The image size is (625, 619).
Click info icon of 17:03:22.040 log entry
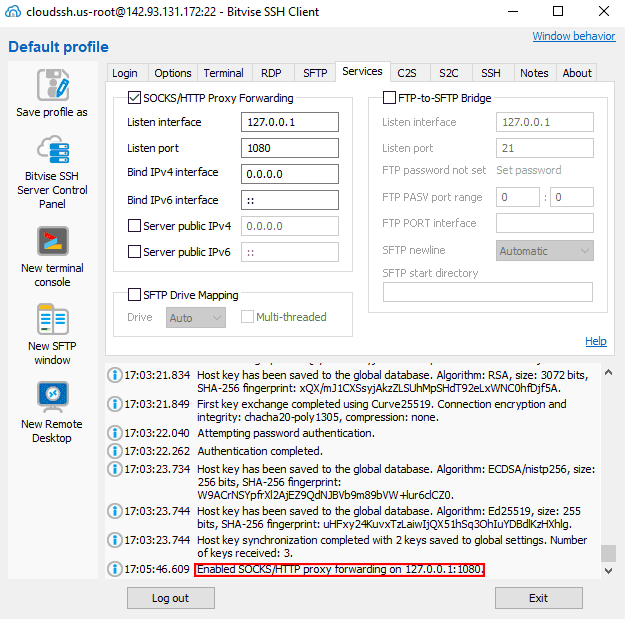[x=115, y=433]
